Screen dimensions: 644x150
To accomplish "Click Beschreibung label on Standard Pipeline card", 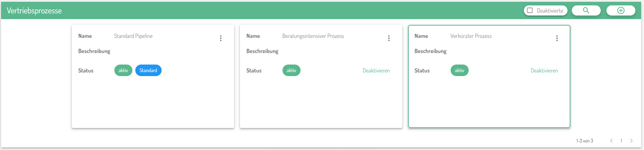I will (94, 51).
